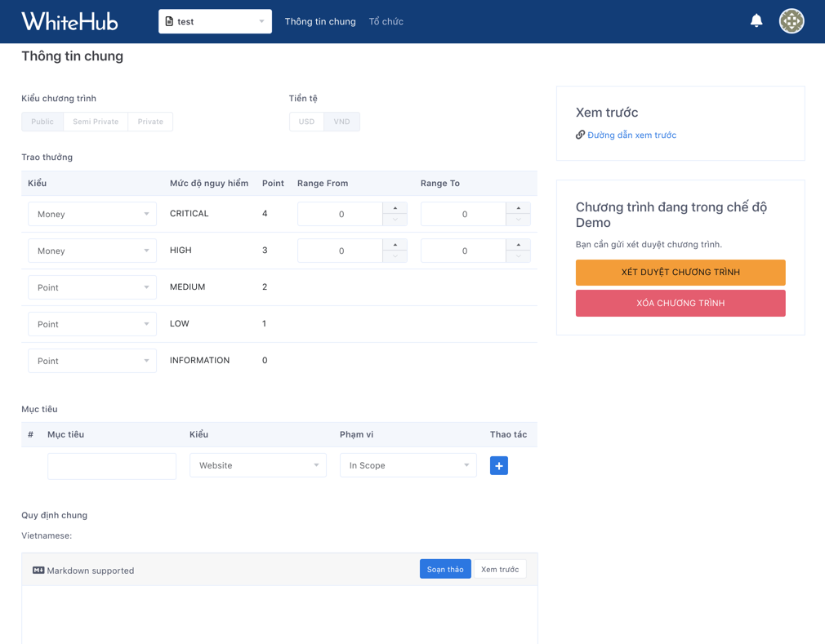
Task: Click the Mục tiêu text input field
Action: click(111, 465)
